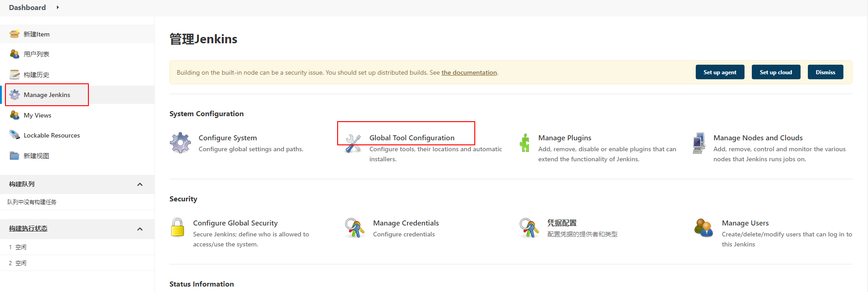Click the Manage Credentials keys icon
The height and width of the screenshot is (292, 868).
(354, 228)
